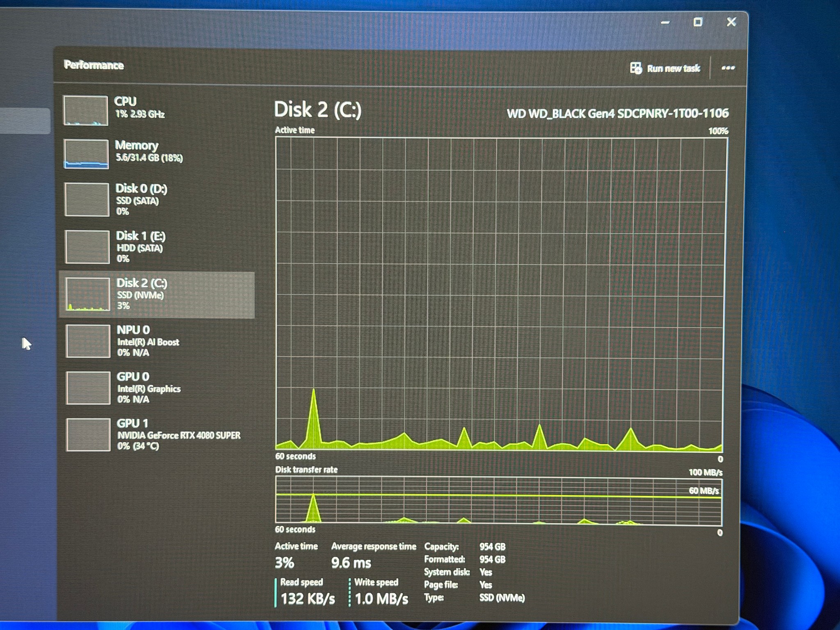Image resolution: width=840 pixels, height=630 pixels.
Task: Click the 5.6/31.4 GB (18%) memory usage text
Action: 149,158
